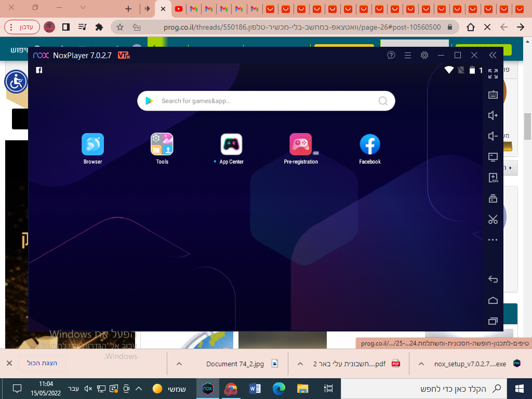Bookmark this page with the star icon

(120, 27)
